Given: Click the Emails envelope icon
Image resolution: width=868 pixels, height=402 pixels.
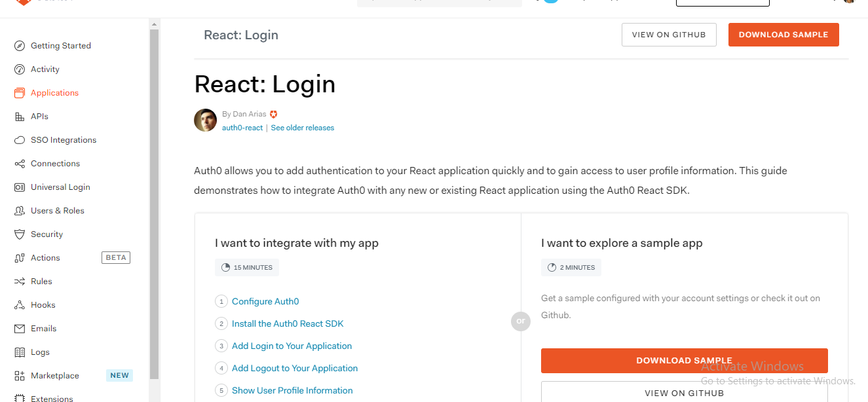Looking at the screenshot, I should (x=20, y=329).
